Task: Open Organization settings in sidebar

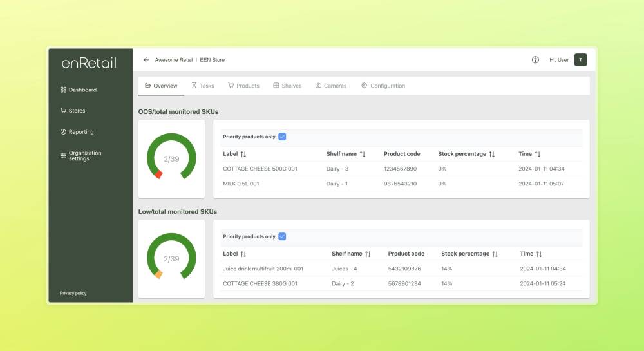Action: (x=81, y=156)
